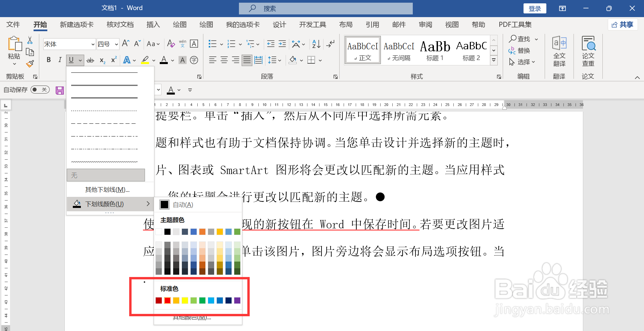644x331 pixels.
Task: Open the phonetic guide (wén) icon
Action: [x=183, y=44]
